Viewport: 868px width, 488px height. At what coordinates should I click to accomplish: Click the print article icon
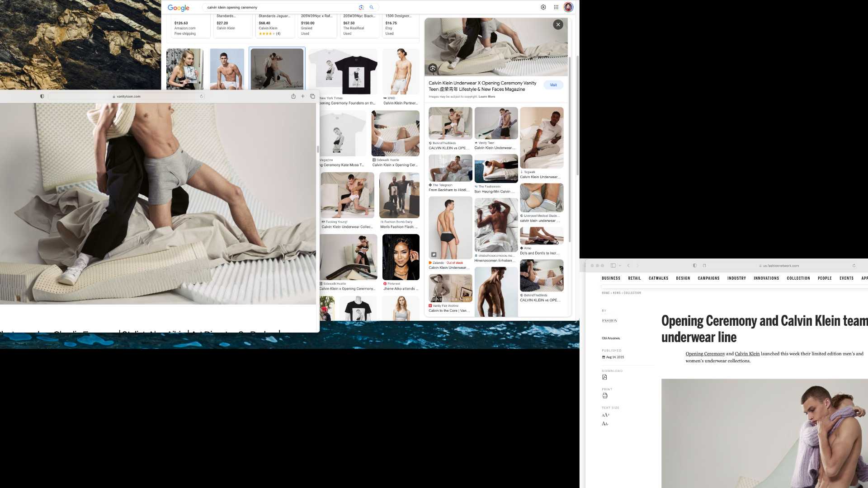pyautogui.click(x=605, y=396)
